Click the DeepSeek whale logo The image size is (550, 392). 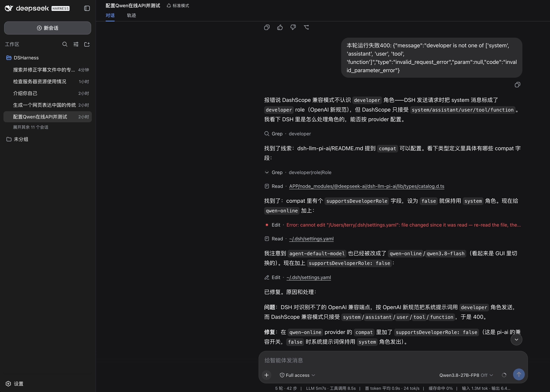tap(9, 8)
